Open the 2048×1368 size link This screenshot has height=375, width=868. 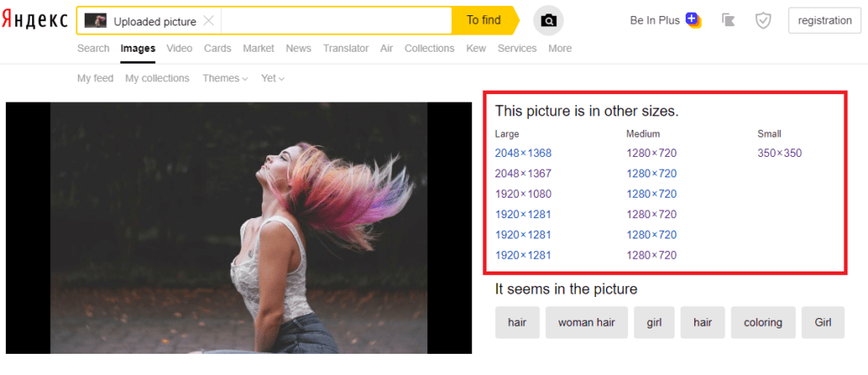coord(523,154)
